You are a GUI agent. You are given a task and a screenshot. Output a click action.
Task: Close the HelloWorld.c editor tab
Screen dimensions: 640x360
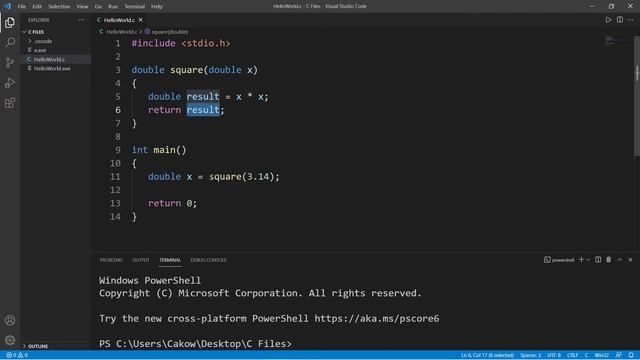(x=140, y=20)
